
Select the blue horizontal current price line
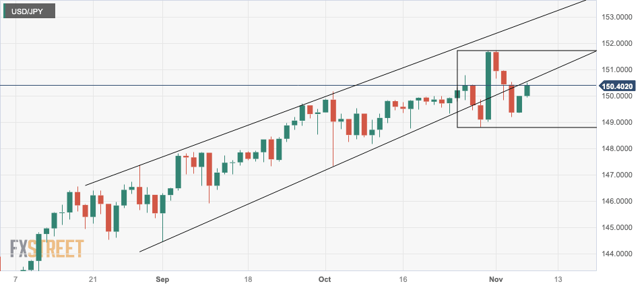point(202,86)
